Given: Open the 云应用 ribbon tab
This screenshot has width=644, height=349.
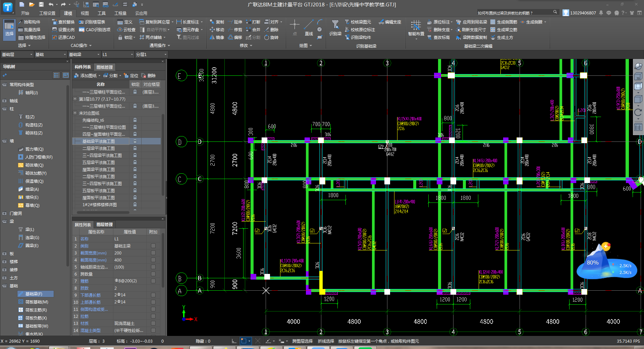Looking at the screenshot, I should pos(141,13).
